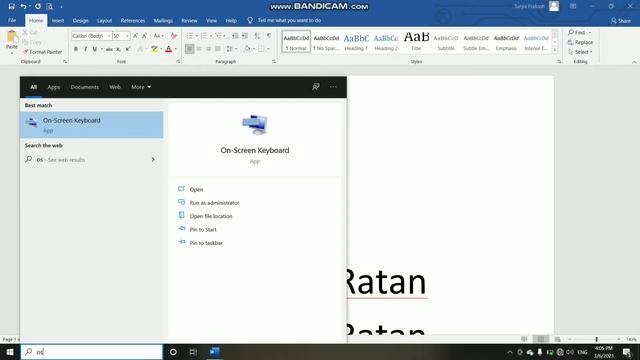Open Change Case dropdown

(x=159, y=36)
